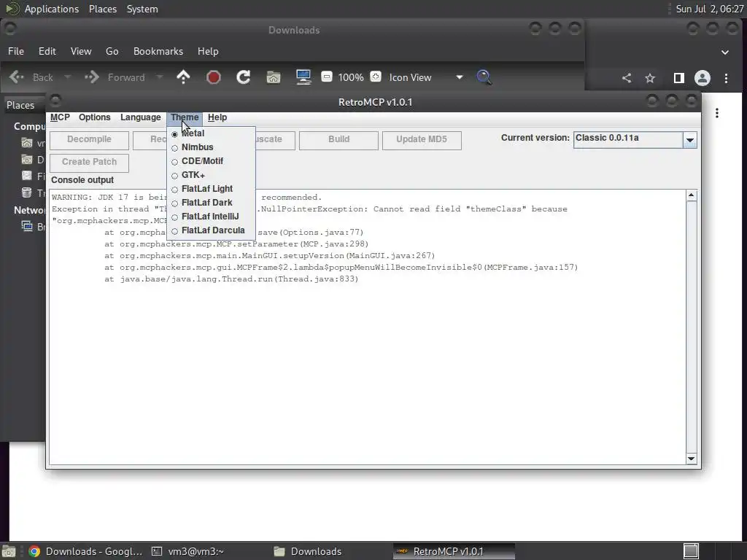
Task: Open the Home folder icon
Action: pyautogui.click(x=274, y=77)
